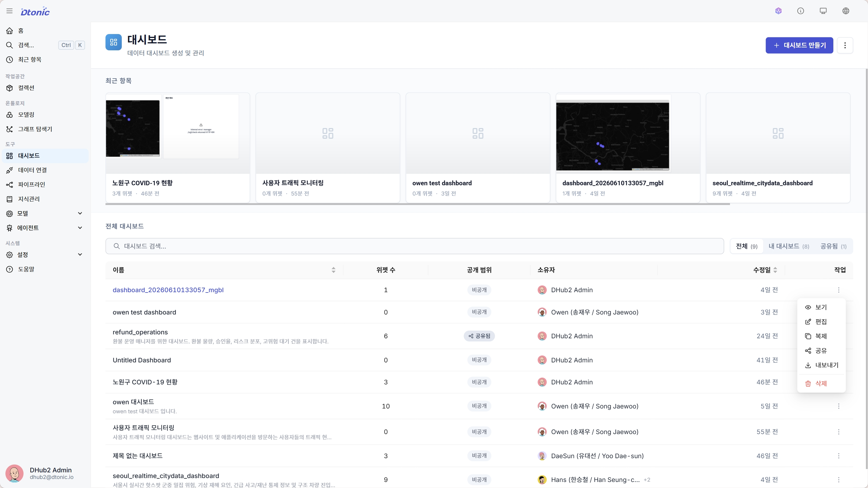Open the owen test dashboard recent card
Image resolution: width=868 pixels, height=488 pixels.
coord(478,148)
